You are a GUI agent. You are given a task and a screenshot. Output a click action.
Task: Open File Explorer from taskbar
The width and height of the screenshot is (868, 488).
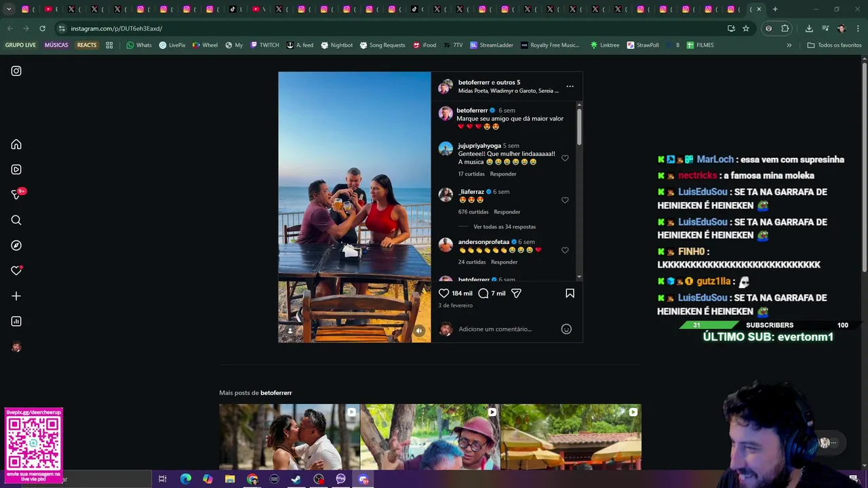(x=230, y=479)
